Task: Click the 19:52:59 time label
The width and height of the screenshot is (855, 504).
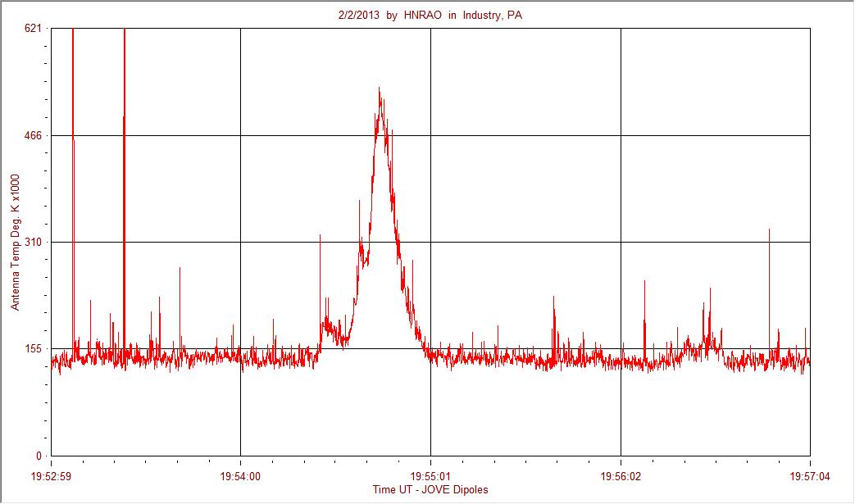Action: pyautogui.click(x=52, y=477)
